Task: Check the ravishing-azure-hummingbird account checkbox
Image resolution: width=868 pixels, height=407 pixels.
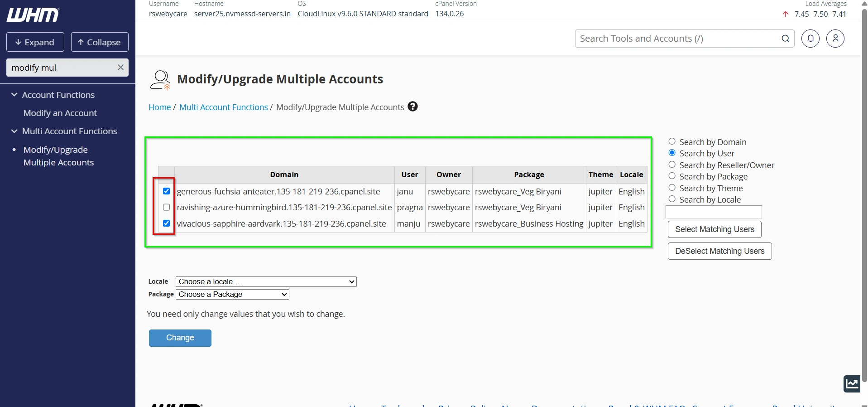Action: pyautogui.click(x=166, y=207)
